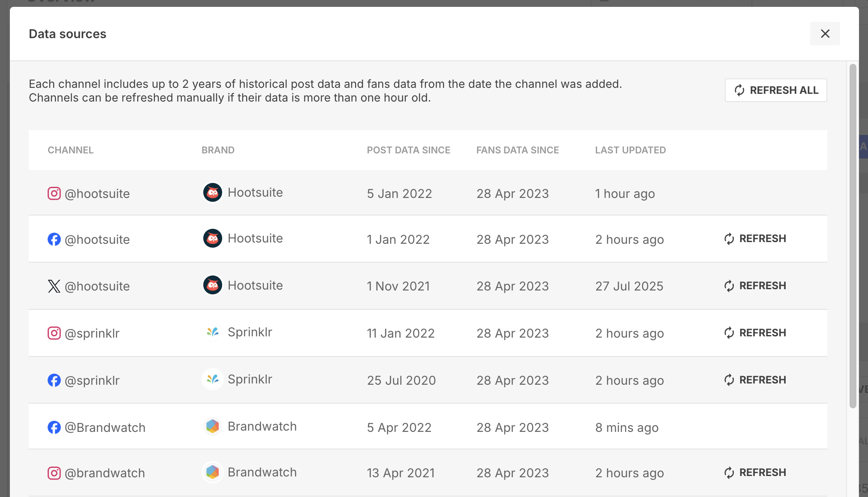Click Hootsuite owl logo in Facebook row
This screenshot has width=868, height=497.
coord(213,239)
